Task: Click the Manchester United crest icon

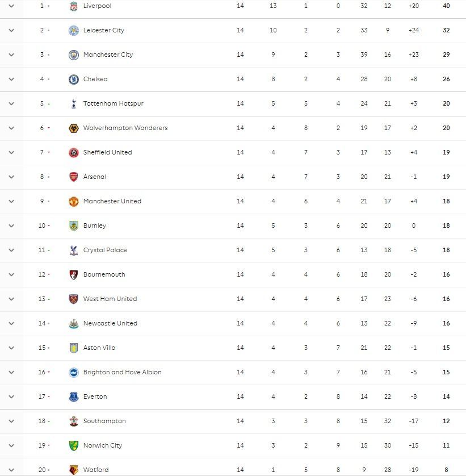Action: 73,201
